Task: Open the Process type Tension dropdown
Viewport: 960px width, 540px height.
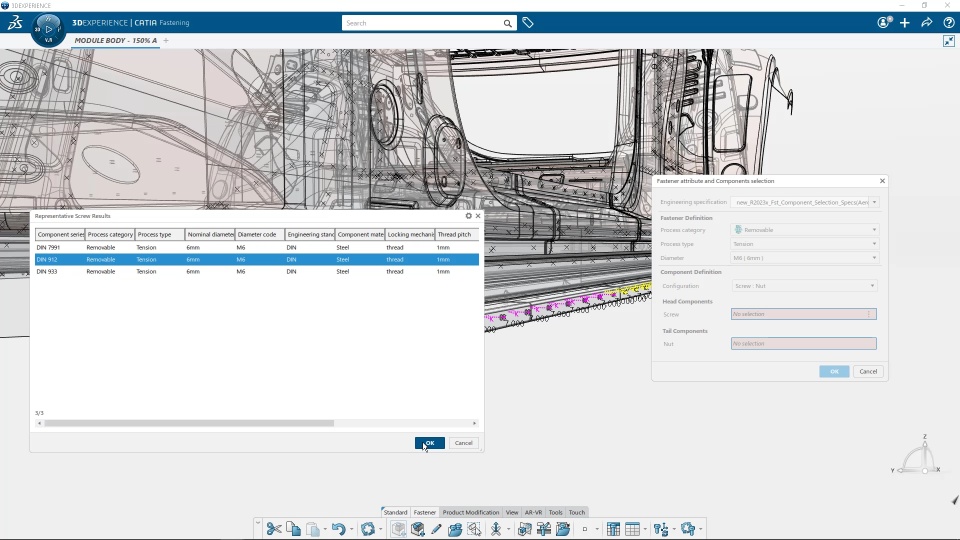Action: point(805,244)
